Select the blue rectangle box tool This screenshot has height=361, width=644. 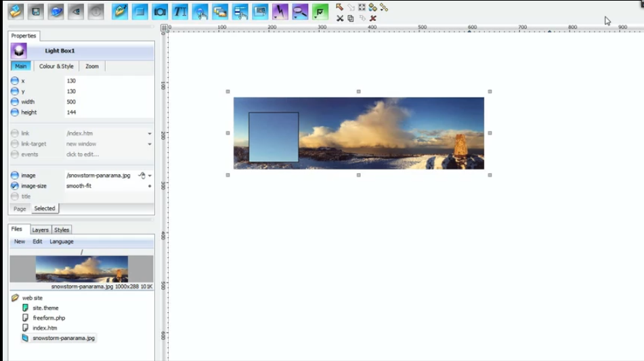pos(140,12)
